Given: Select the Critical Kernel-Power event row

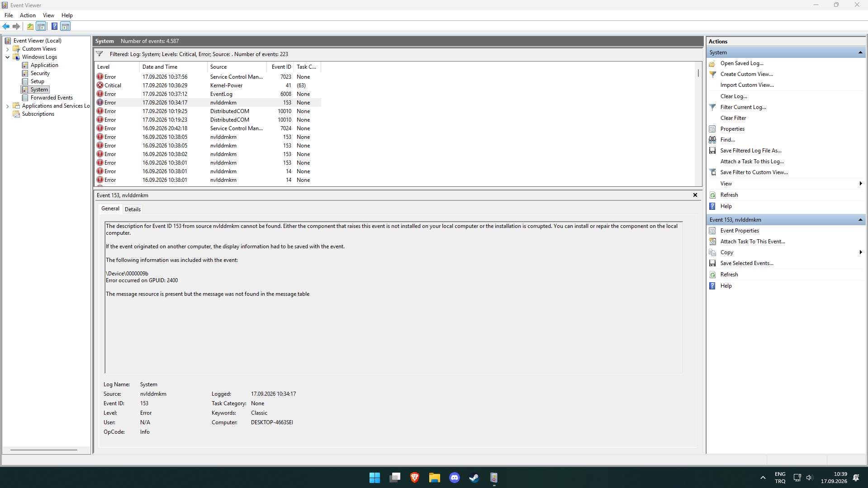Looking at the screenshot, I should click(x=208, y=85).
